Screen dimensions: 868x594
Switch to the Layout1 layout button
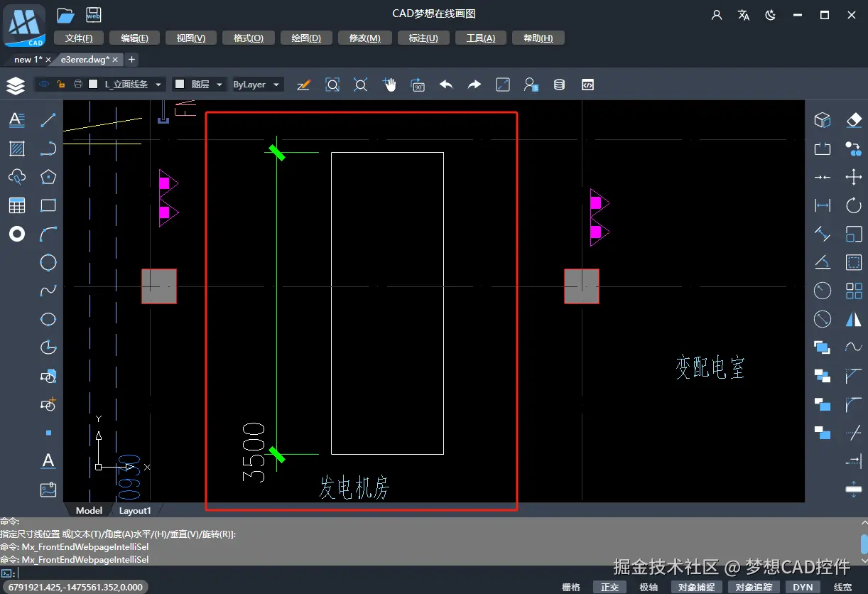click(x=134, y=510)
